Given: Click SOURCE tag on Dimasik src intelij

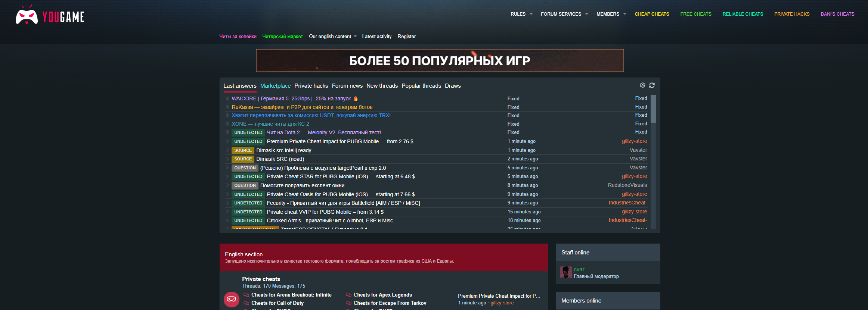Looking at the screenshot, I should coord(243,150).
